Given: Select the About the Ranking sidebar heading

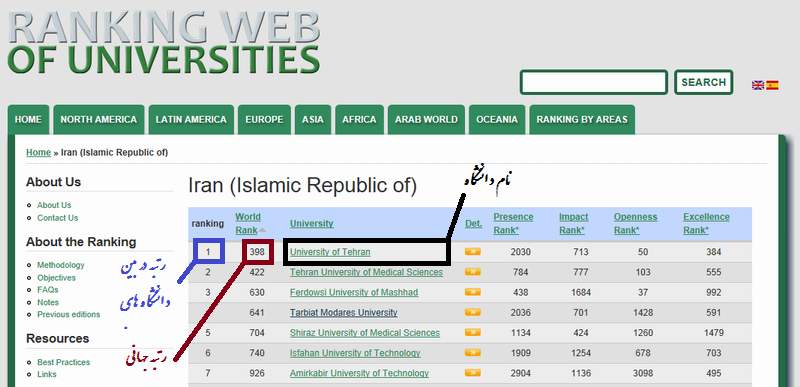Looking at the screenshot, I should pos(81,242).
